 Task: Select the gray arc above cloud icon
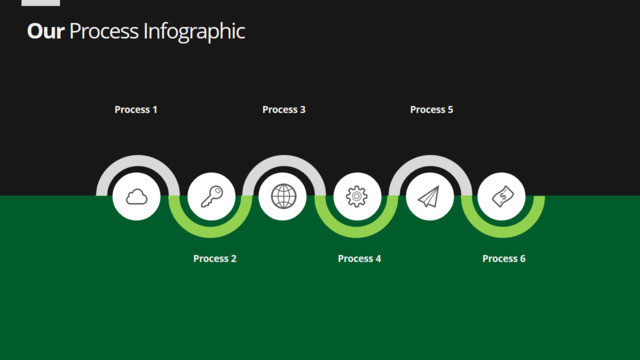click(x=138, y=160)
